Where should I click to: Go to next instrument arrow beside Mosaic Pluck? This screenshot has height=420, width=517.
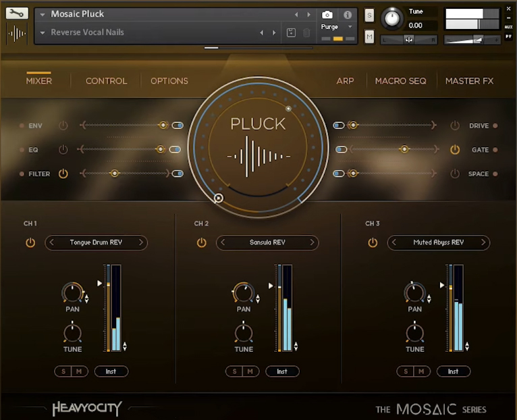308,14
